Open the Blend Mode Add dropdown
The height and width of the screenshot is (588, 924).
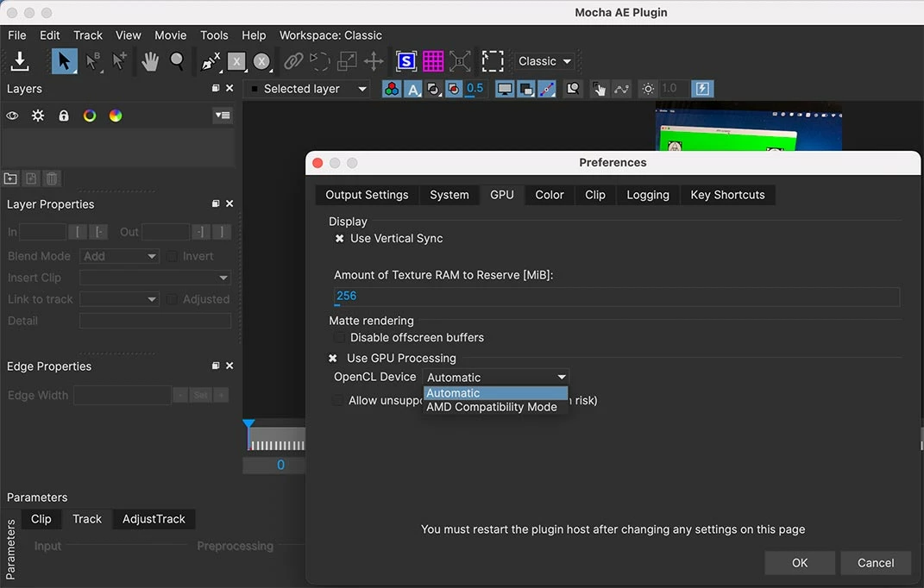120,256
